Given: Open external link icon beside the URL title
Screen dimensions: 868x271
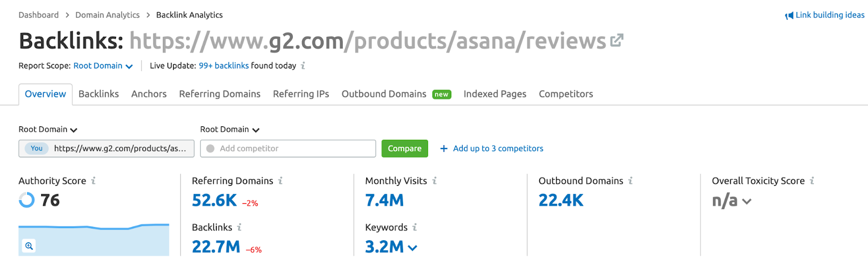Looking at the screenshot, I should 617,40.
